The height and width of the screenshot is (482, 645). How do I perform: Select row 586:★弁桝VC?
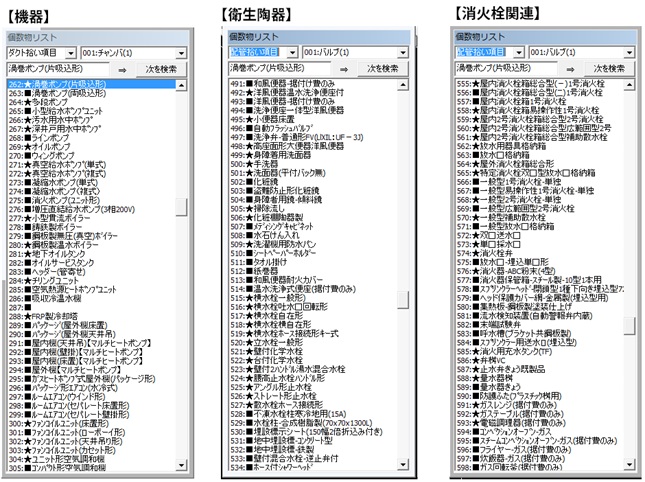[x=539, y=360]
